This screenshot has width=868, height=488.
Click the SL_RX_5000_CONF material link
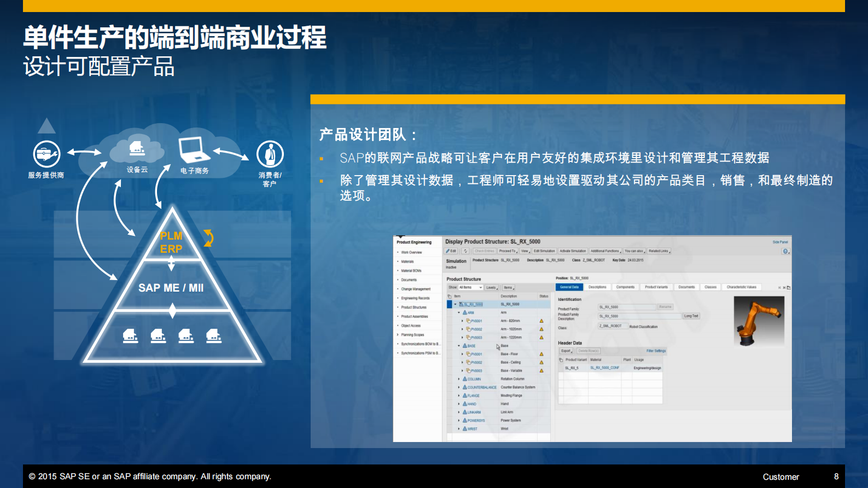604,368
